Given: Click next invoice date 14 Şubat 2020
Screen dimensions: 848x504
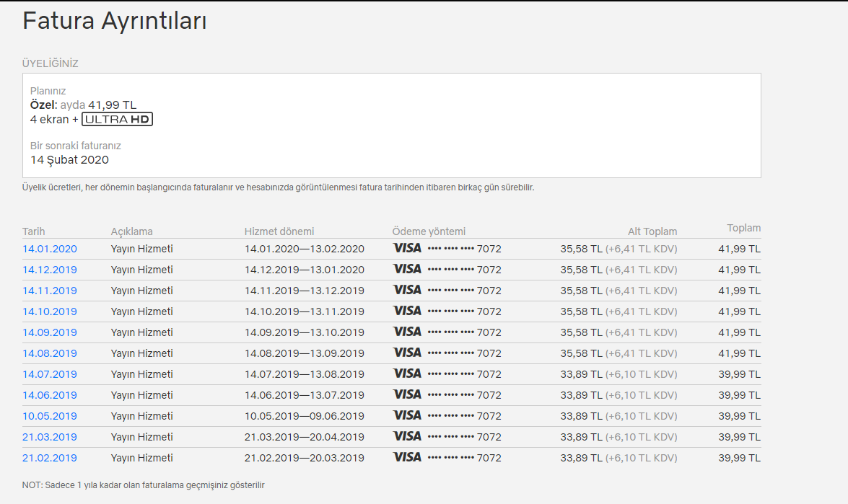Looking at the screenshot, I should coord(69,160).
